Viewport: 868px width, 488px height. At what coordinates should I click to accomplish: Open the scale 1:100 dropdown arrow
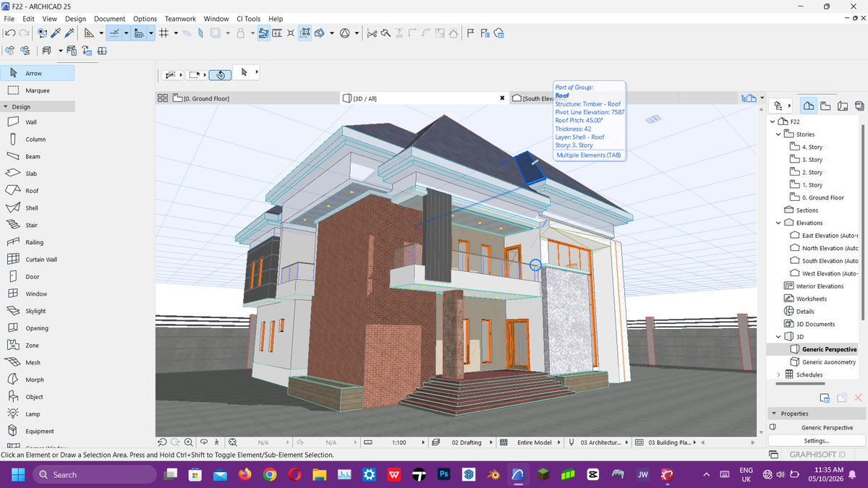coord(422,442)
